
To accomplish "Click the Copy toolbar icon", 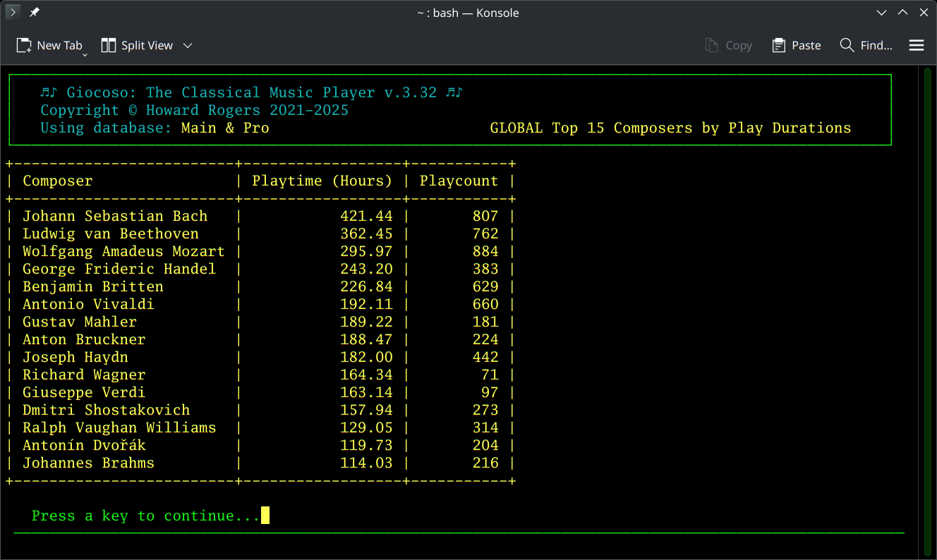I will point(729,45).
